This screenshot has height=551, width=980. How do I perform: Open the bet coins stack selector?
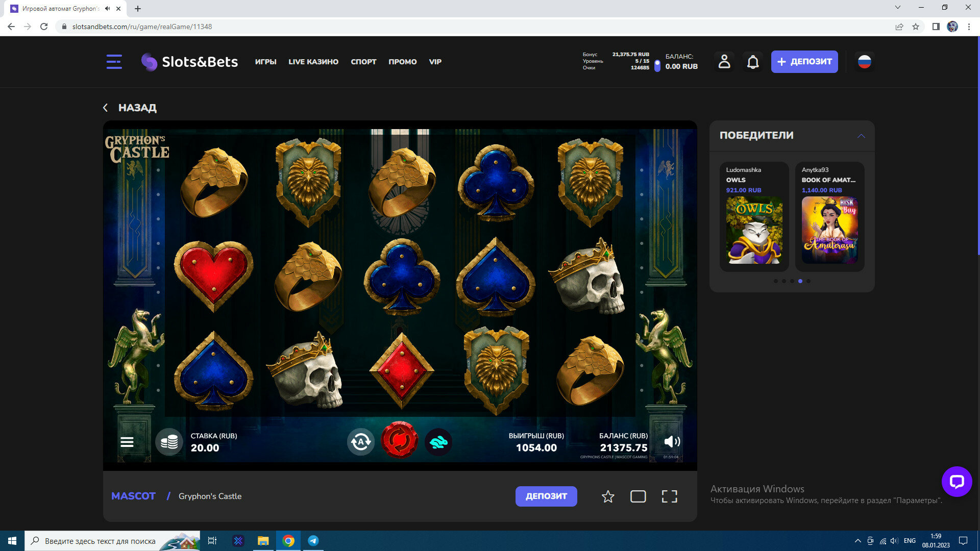[x=169, y=442]
